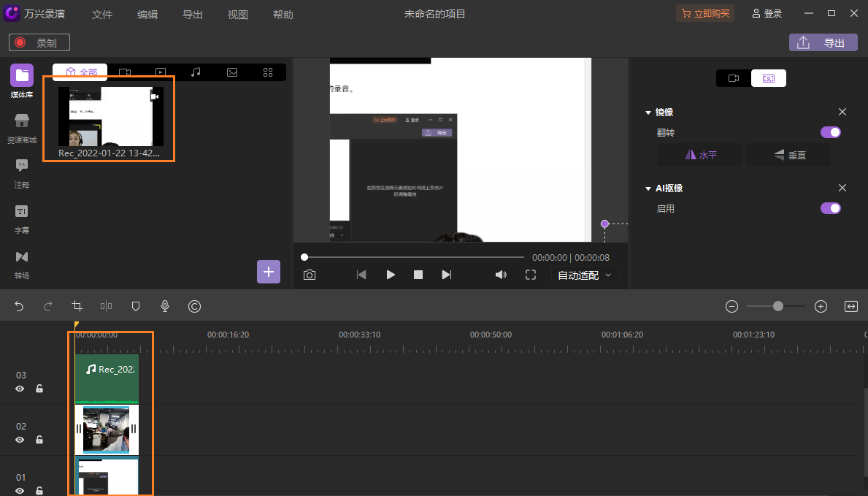The image size is (868, 496).
Task: Open the 转场 transitions panel
Action: click(x=21, y=262)
